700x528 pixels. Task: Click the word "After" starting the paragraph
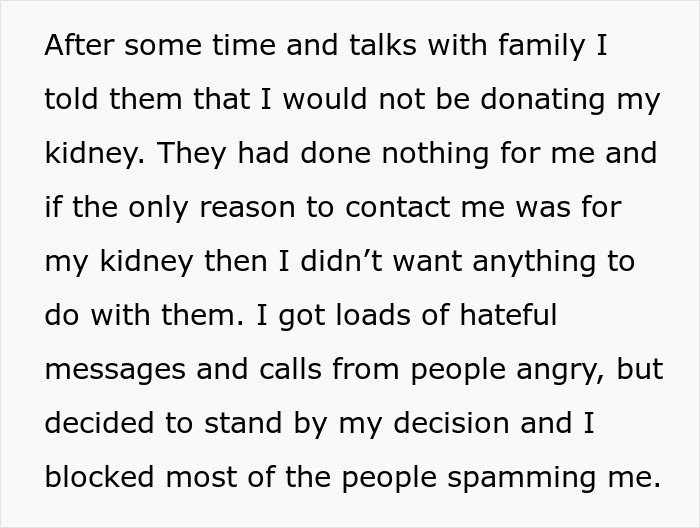tap(76, 46)
